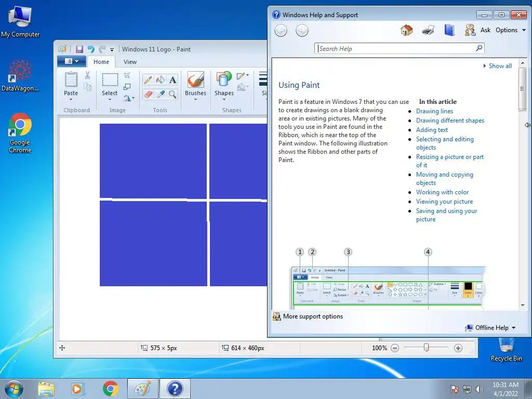Open the Customize Quick Access Toolbar arrow
The width and height of the screenshot is (532, 399).
(x=112, y=50)
